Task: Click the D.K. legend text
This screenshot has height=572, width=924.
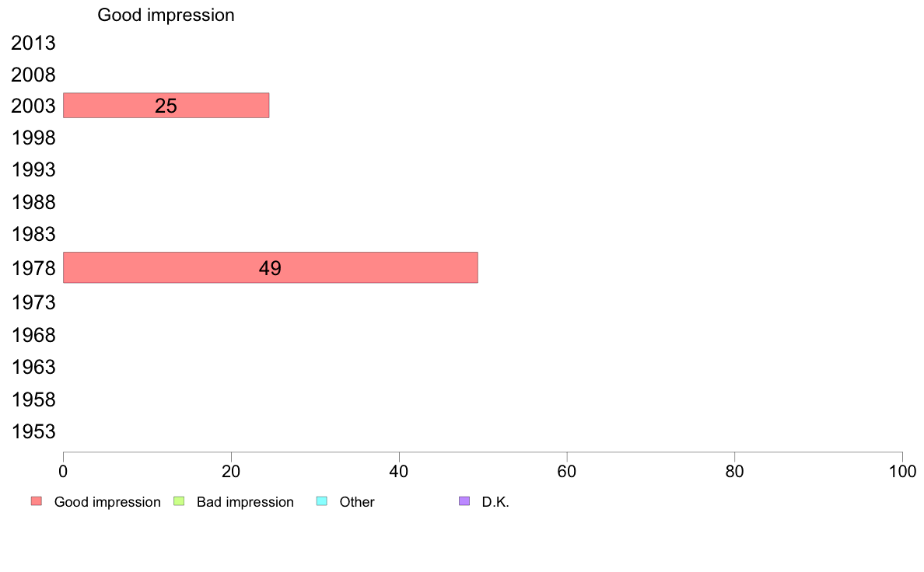Action: pos(495,502)
